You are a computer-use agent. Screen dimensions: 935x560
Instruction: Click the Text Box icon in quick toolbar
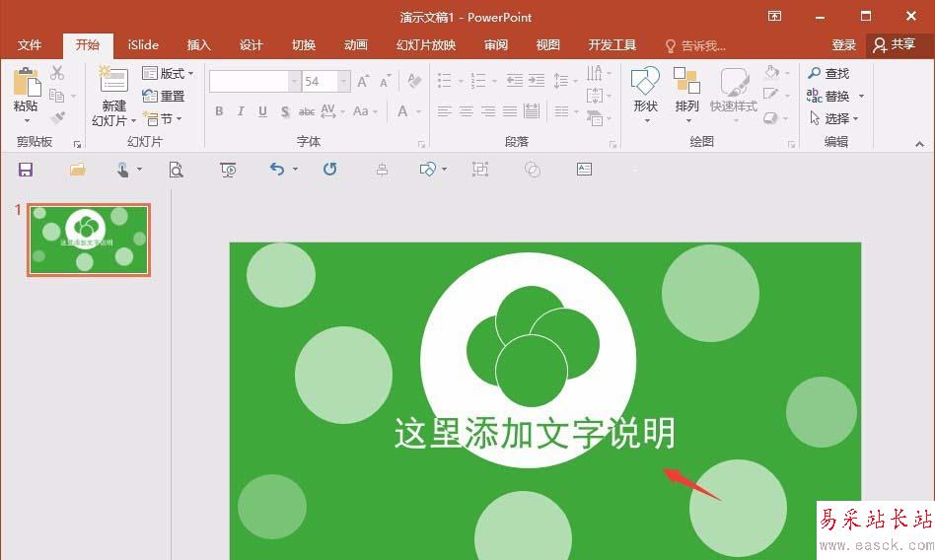(x=584, y=170)
